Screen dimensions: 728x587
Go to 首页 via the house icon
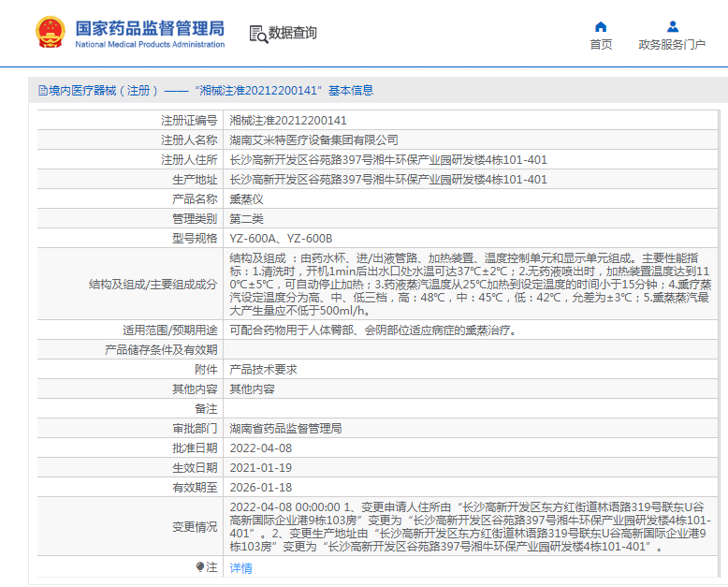601,26
